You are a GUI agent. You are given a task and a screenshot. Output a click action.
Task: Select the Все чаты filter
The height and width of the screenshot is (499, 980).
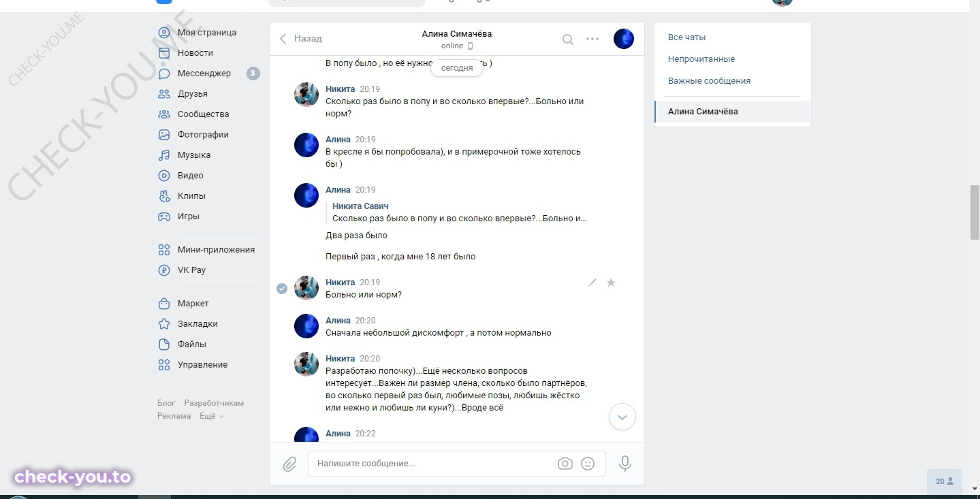[686, 37]
